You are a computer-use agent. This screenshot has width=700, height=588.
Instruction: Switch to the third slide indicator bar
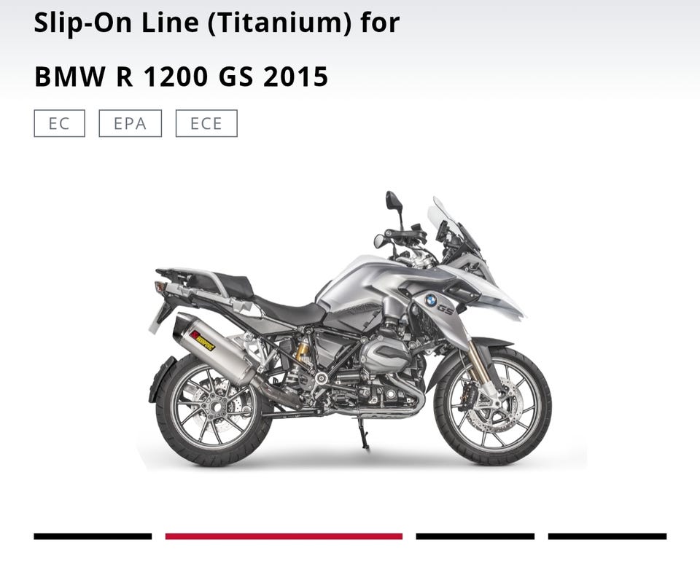(x=475, y=536)
